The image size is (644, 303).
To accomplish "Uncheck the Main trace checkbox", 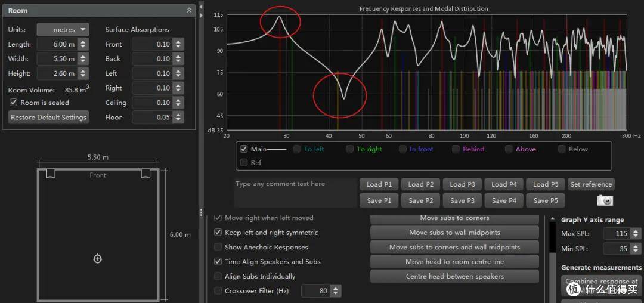I will pos(244,149).
